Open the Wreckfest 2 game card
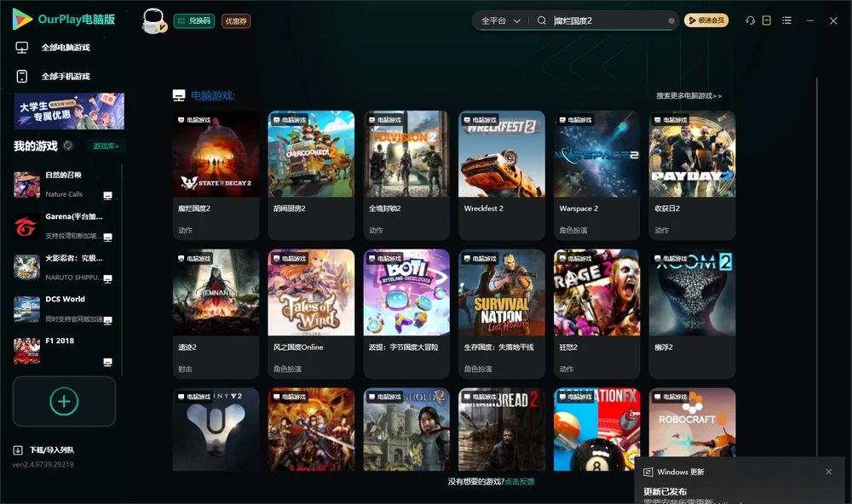Screen dimensions: 852x504 502,175
